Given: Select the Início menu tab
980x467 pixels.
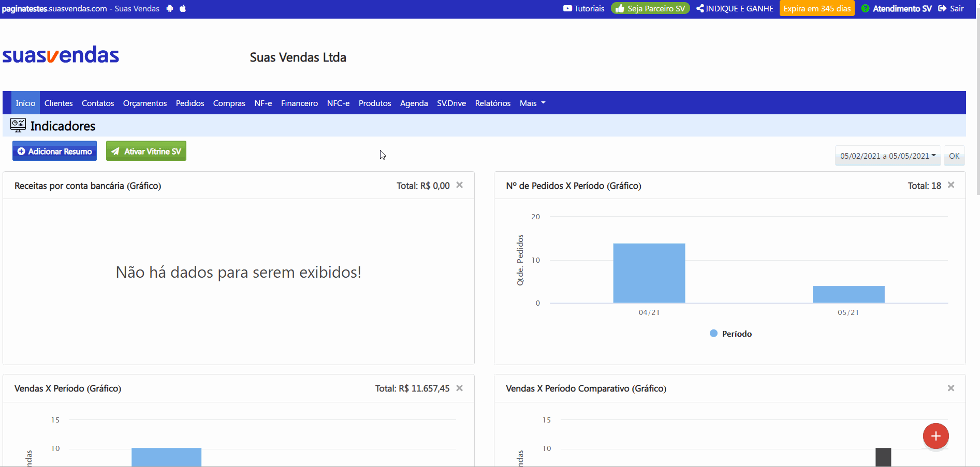Looking at the screenshot, I should [25, 103].
